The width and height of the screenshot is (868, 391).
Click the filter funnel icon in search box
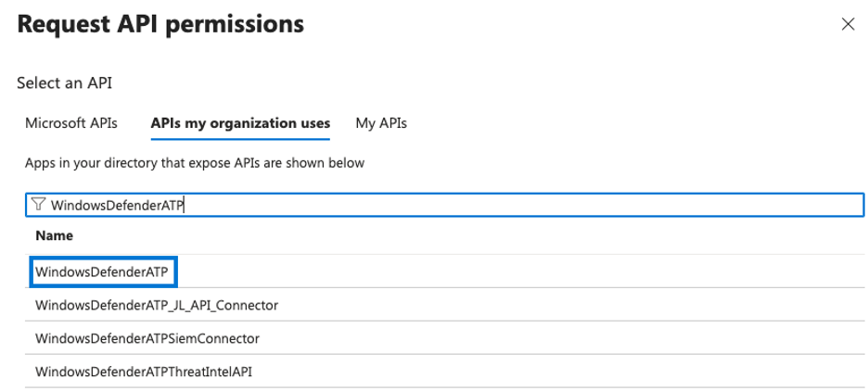38,205
